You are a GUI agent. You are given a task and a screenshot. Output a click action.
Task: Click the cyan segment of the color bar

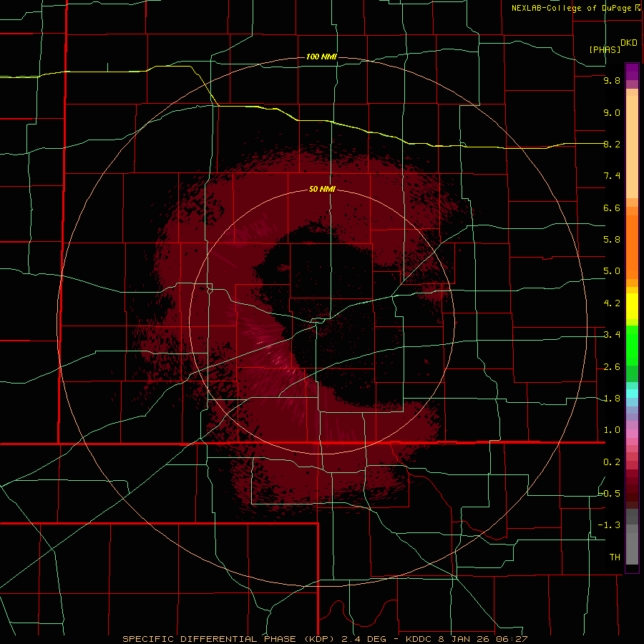point(632,394)
